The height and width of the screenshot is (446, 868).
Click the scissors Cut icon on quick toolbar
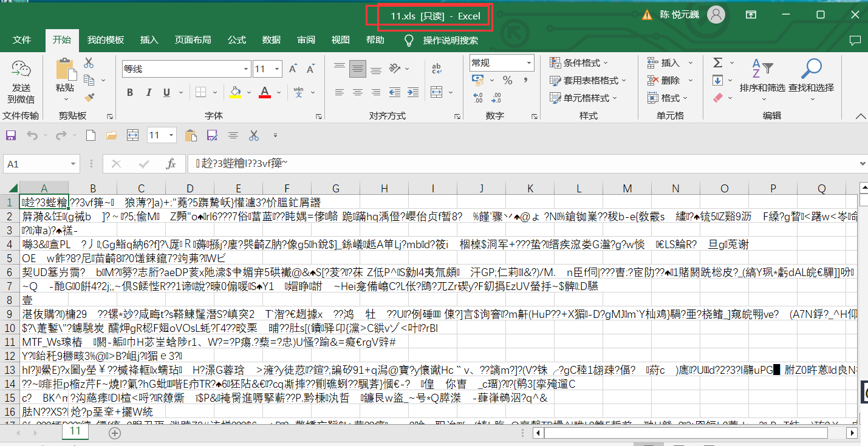[x=253, y=135]
